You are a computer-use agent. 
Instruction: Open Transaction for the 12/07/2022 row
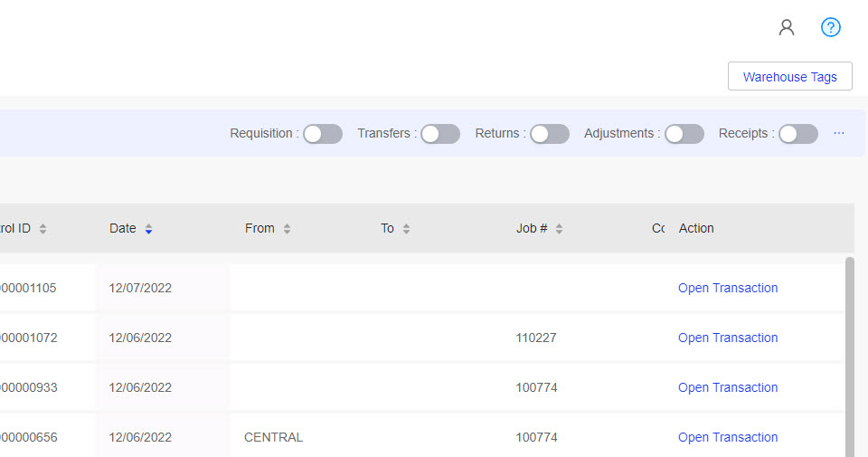[728, 288]
